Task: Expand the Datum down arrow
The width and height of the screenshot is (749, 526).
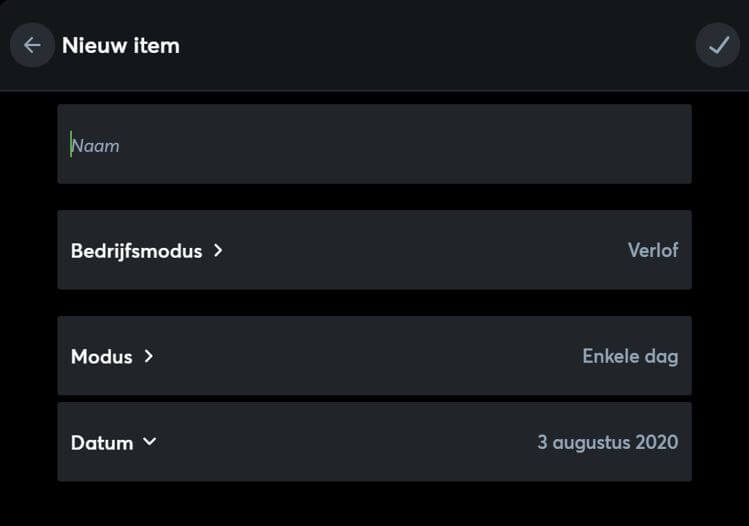Action: pos(150,442)
